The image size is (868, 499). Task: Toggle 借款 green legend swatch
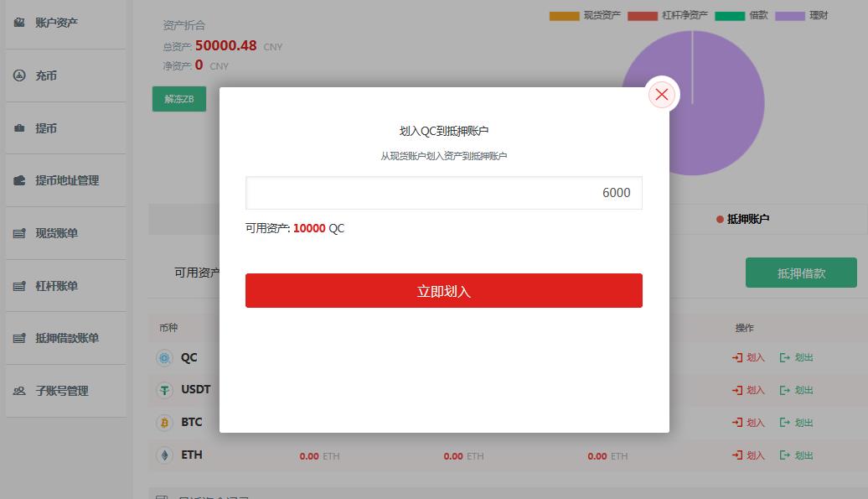click(730, 16)
